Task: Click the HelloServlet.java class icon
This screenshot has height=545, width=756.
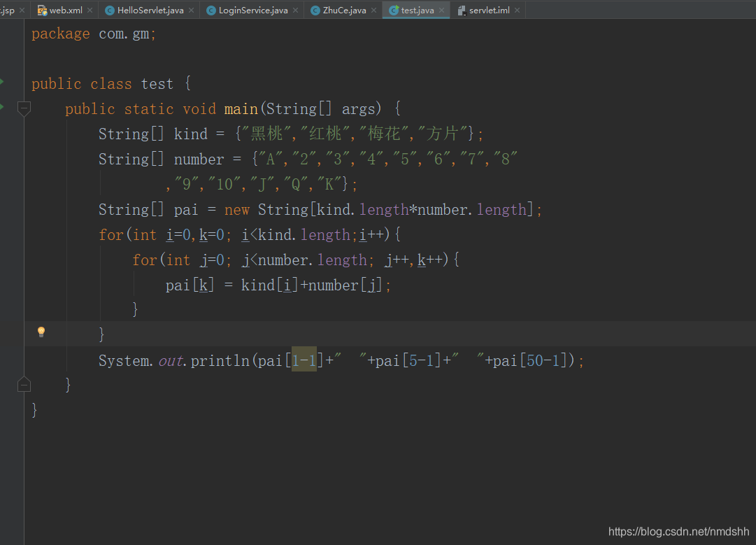Action: click(x=109, y=10)
